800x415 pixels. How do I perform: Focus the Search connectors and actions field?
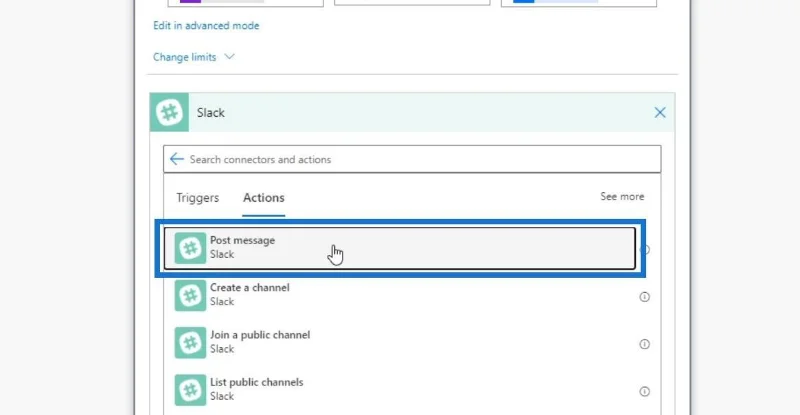tap(412, 159)
